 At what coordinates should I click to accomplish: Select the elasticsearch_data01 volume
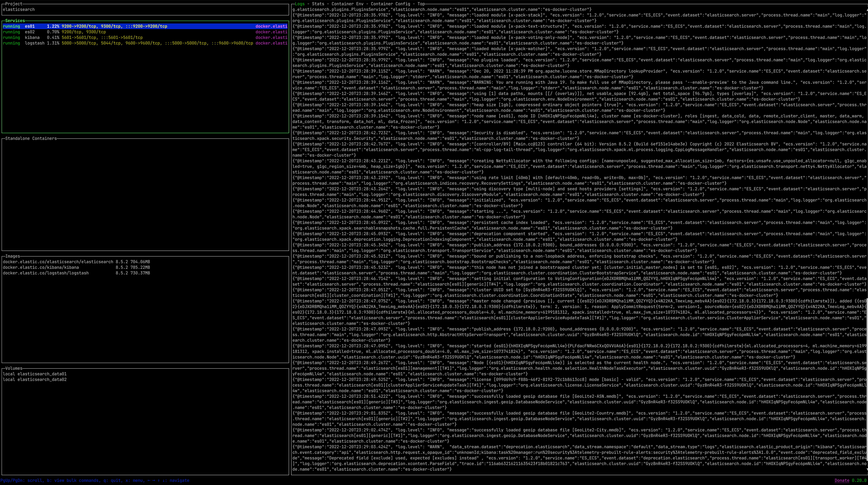(x=35, y=374)
